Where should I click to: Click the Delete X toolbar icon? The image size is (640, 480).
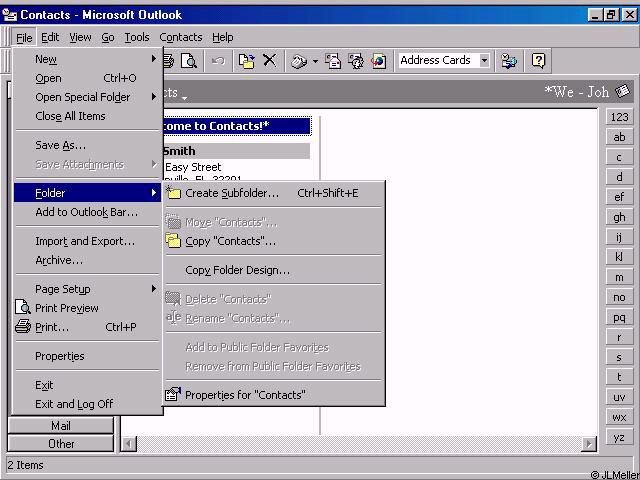tap(269, 60)
